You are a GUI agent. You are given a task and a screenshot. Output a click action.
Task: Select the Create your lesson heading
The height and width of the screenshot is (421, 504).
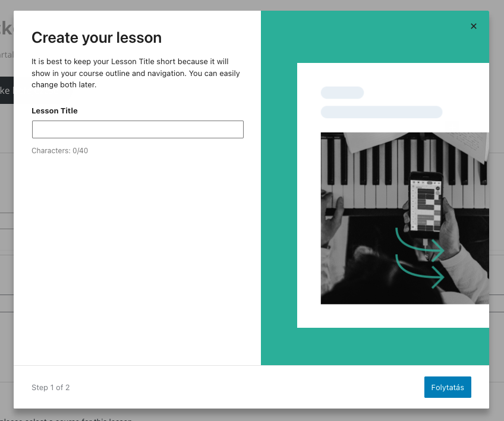(x=96, y=37)
